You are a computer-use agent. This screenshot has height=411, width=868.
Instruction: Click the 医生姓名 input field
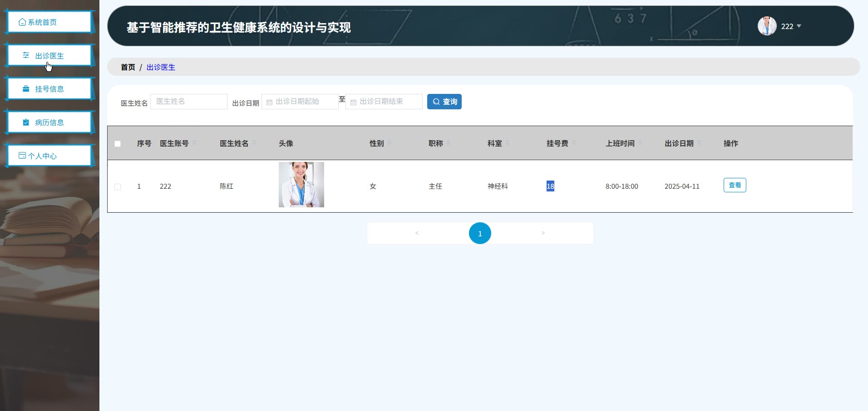(x=188, y=102)
